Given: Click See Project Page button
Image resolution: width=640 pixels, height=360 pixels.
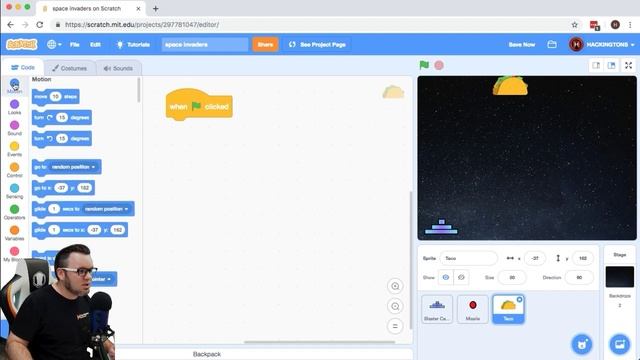Looking at the screenshot, I should [x=317, y=44].
